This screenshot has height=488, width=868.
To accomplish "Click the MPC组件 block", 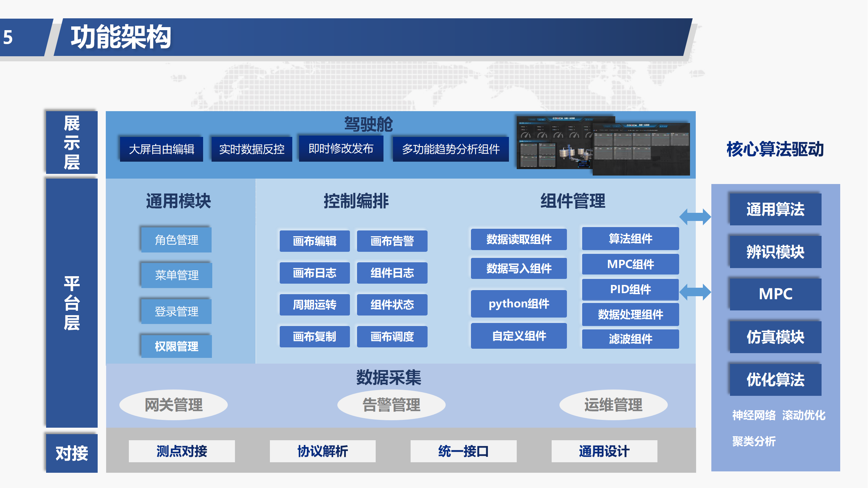I will point(630,264).
